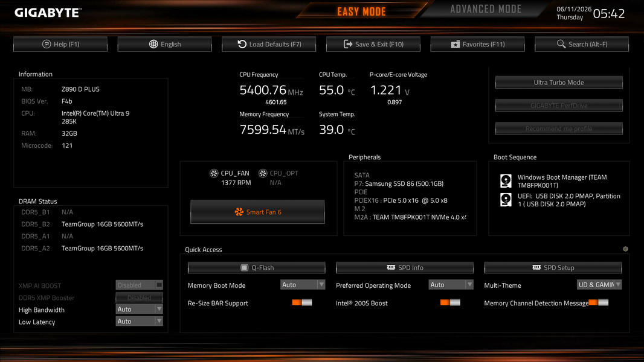Toggle Re-Size BAR Support switch
Viewport: 644px width, 362px height.
pyautogui.click(x=302, y=302)
